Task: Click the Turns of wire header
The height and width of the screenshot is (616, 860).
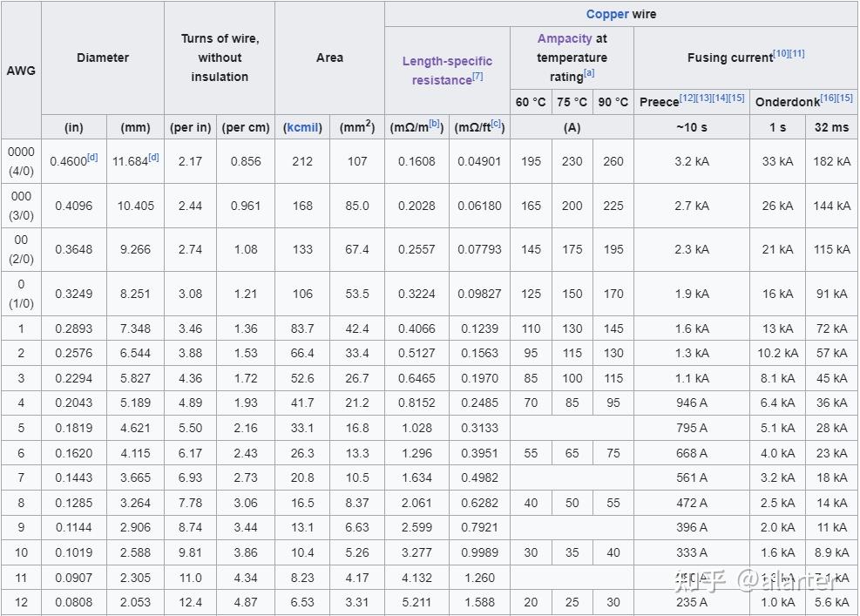Action: [220, 58]
